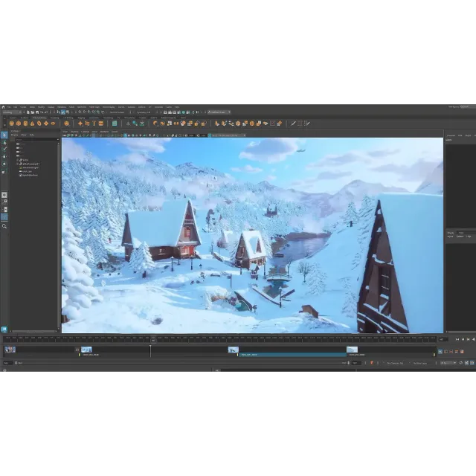Click the teal grid shelf icon

[x=115, y=123]
